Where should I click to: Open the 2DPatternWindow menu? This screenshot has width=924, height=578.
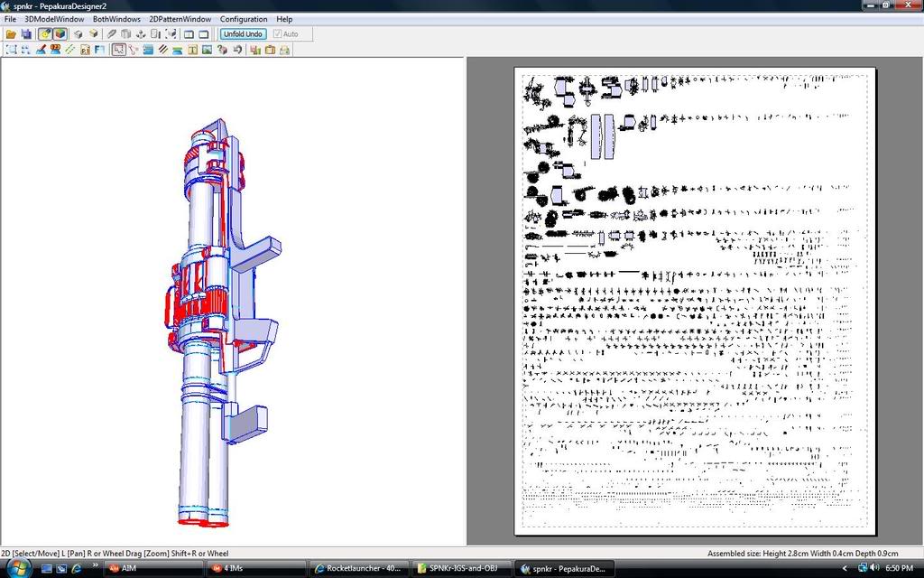[x=180, y=19]
